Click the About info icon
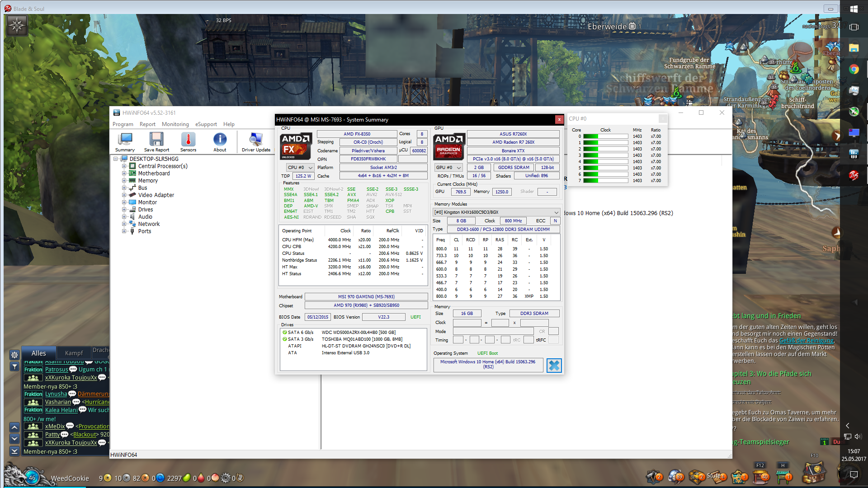 tap(220, 141)
